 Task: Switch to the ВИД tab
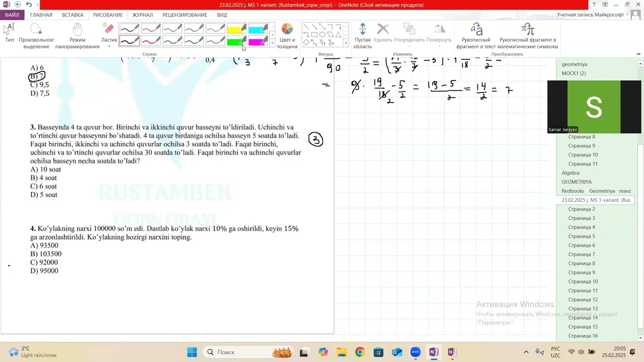click(x=222, y=15)
